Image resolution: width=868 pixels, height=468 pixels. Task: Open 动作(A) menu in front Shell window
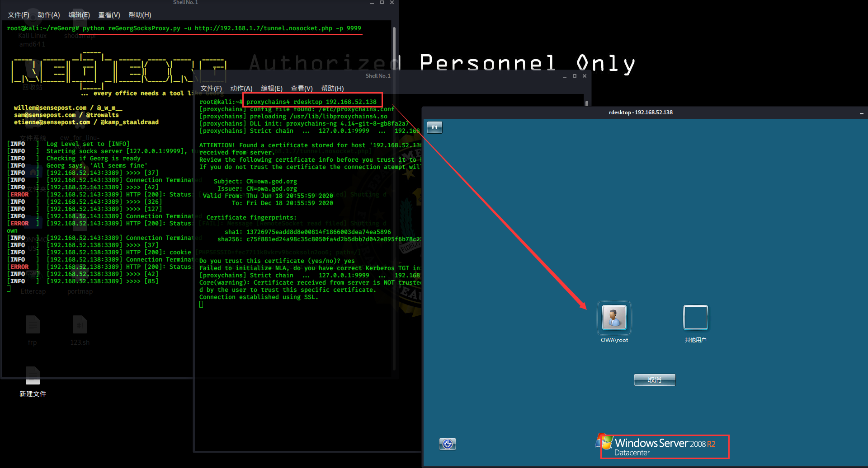(241, 89)
